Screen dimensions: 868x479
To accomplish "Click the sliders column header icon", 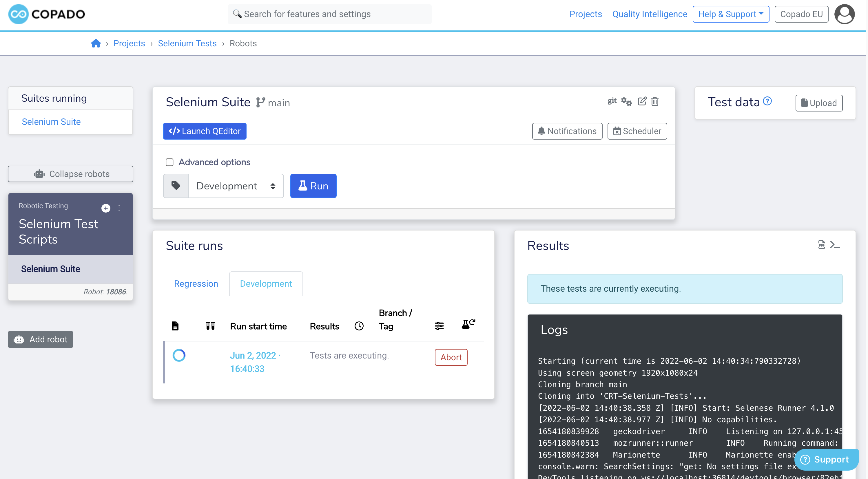I will (439, 326).
